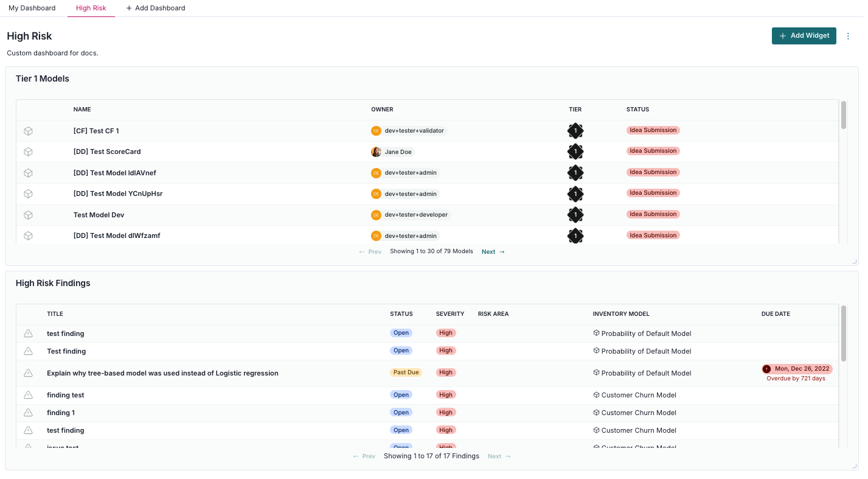Click the Add Widget button
The width and height of the screenshot is (868, 479).
click(804, 36)
